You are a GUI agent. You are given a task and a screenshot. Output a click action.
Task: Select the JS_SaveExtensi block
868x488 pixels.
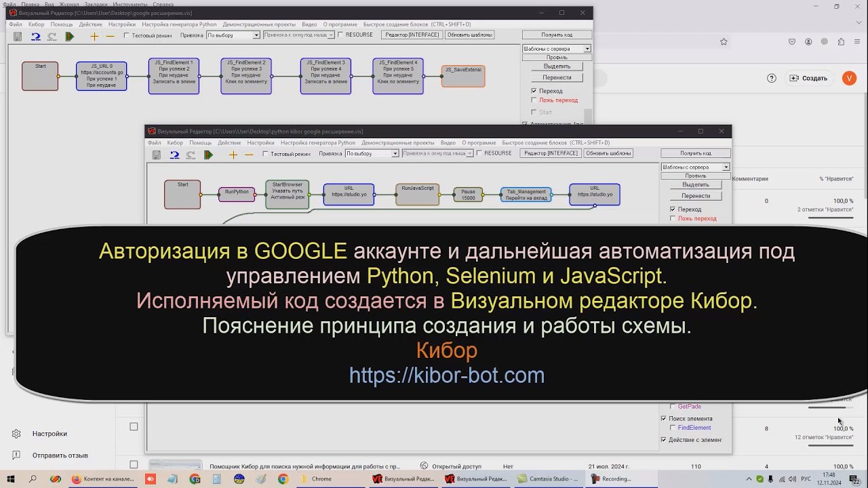pyautogui.click(x=463, y=76)
